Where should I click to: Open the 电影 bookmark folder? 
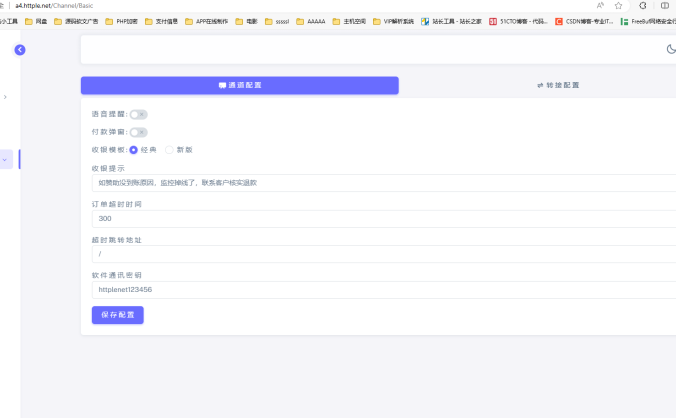pyautogui.click(x=247, y=21)
